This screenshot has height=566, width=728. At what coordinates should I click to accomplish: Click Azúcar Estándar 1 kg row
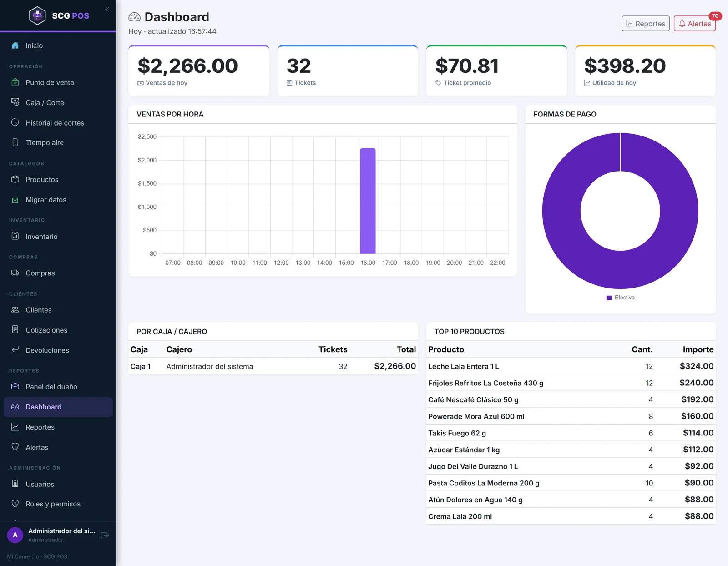(571, 450)
